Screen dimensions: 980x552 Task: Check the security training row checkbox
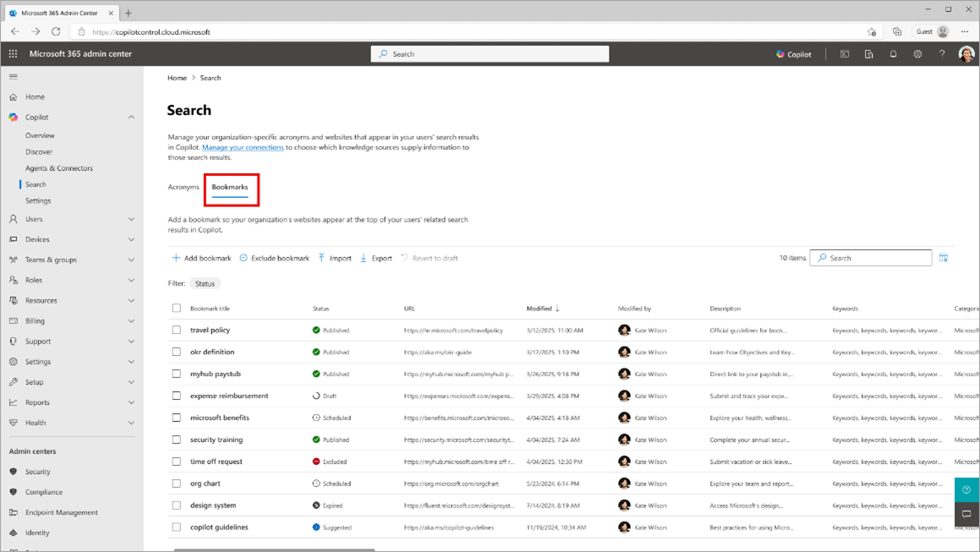point(176,440)
